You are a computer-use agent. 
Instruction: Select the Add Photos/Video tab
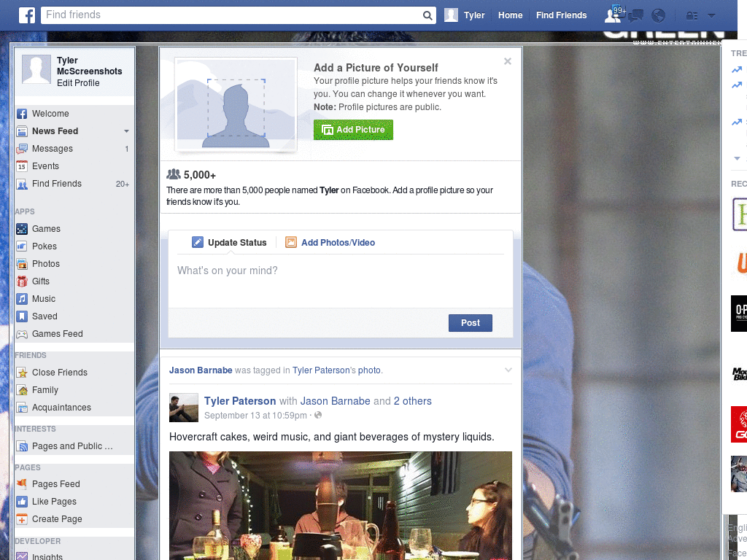[330, 242]
